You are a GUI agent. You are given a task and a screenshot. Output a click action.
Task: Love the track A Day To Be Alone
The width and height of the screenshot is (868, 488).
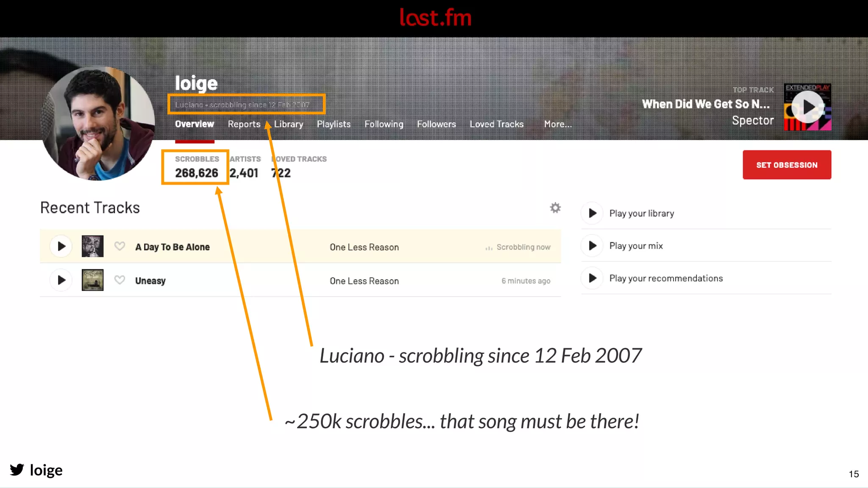(120, 246)
